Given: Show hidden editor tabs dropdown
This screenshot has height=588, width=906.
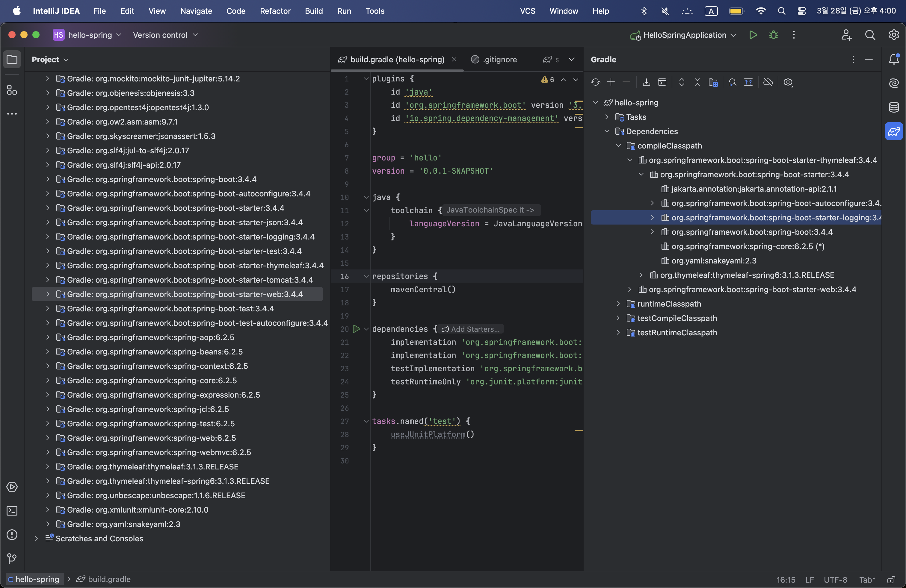Looking at the screenshot, I should click(x=571, y=59).
